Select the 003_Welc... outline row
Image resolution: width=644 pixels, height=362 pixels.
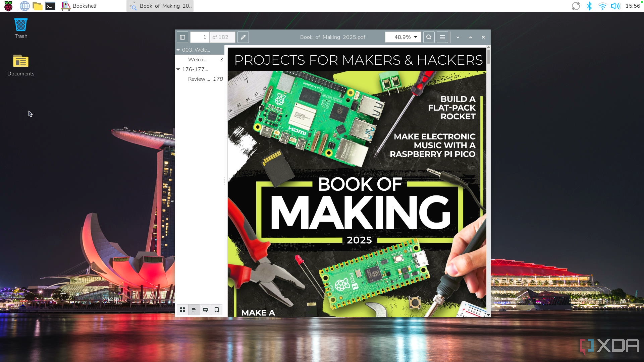click(x=200, y=50)
